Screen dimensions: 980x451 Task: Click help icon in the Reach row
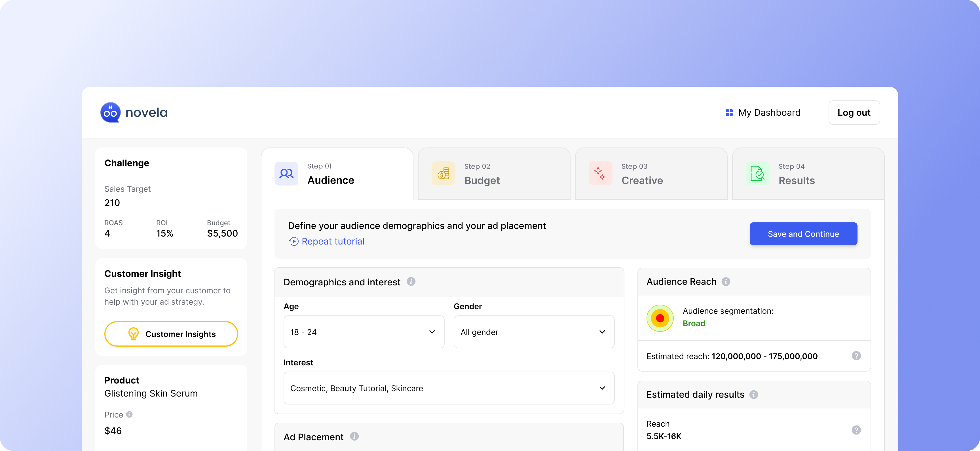pos(856,430)
